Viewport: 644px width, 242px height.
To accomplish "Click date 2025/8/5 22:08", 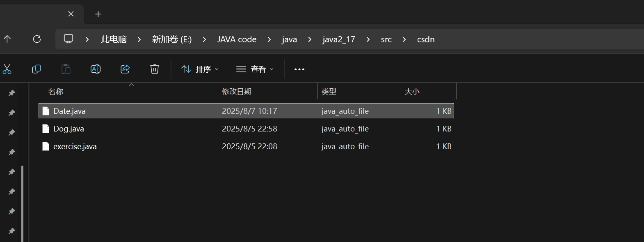I will [x=249, y=146].
